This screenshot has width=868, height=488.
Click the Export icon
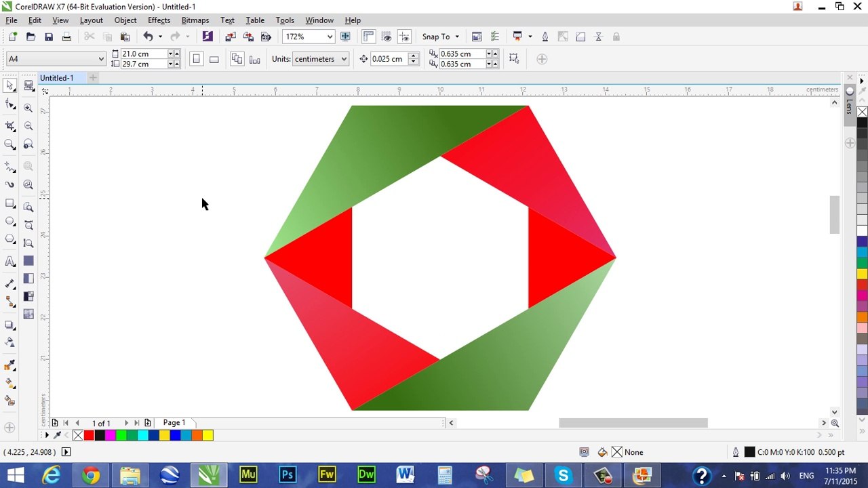248,37
